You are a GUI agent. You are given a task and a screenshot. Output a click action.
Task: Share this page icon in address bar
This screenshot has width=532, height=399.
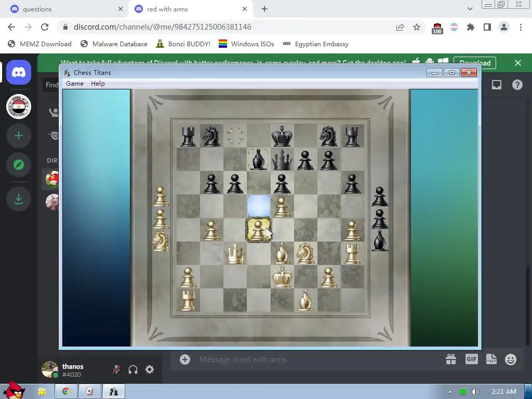pyautogui.click(x=400, y=27)
